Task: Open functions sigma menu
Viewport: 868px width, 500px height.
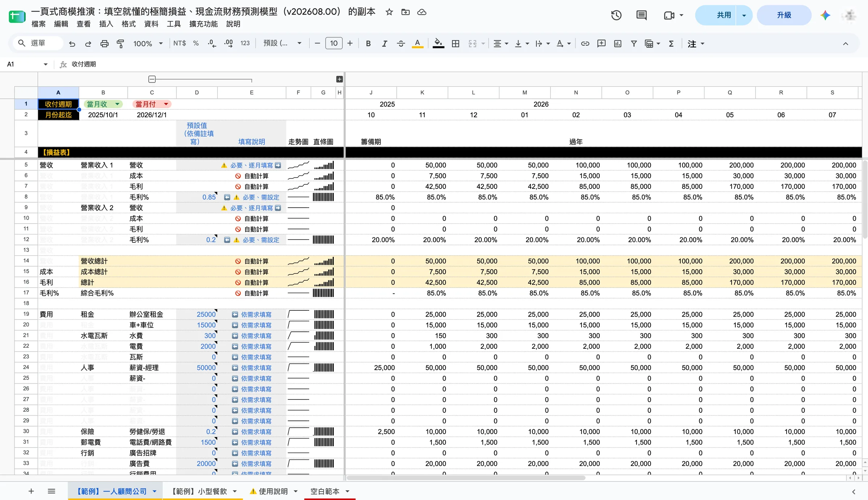Action: coord(671,44)
